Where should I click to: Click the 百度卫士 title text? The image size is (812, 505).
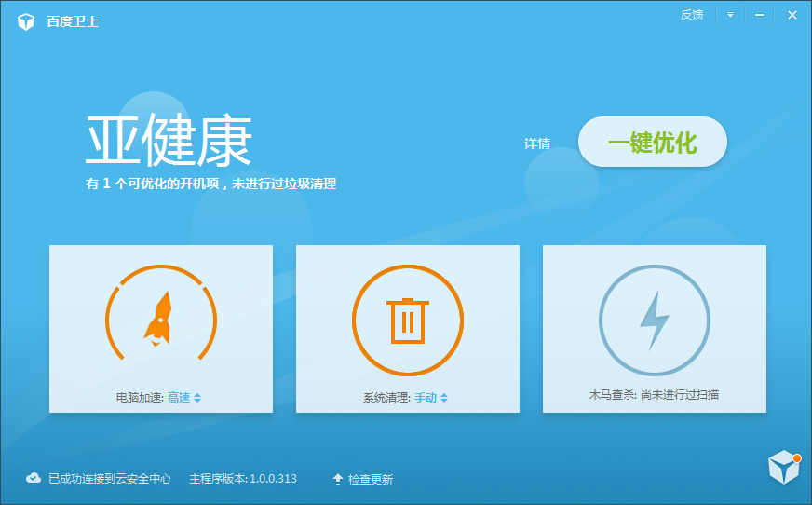click(73, 21)
